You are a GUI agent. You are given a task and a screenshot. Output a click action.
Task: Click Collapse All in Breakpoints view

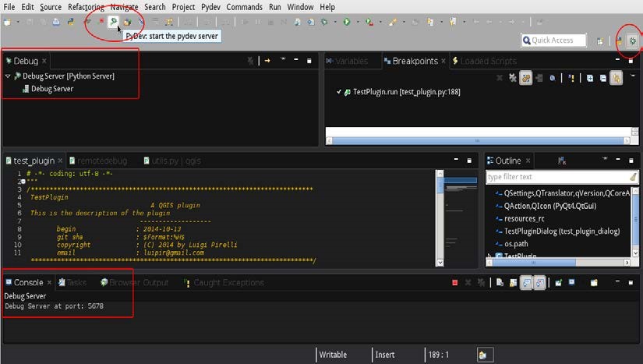pos(602,78)
